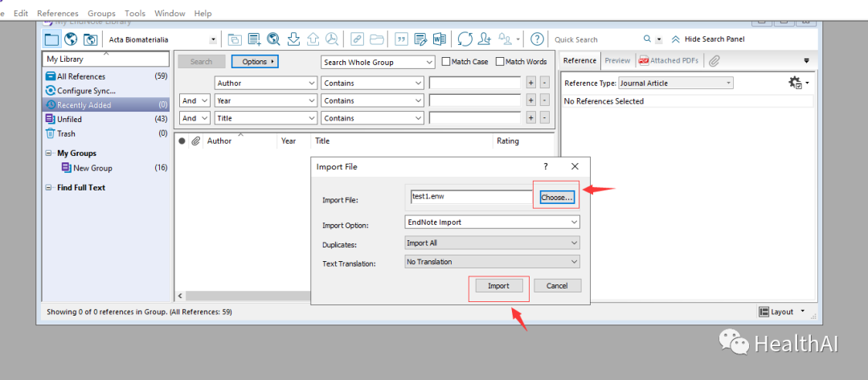The width and height of the screenshot is (868, 380).
Task: Open the Acta Biomaterialia style dropdown
Action: 213,40
